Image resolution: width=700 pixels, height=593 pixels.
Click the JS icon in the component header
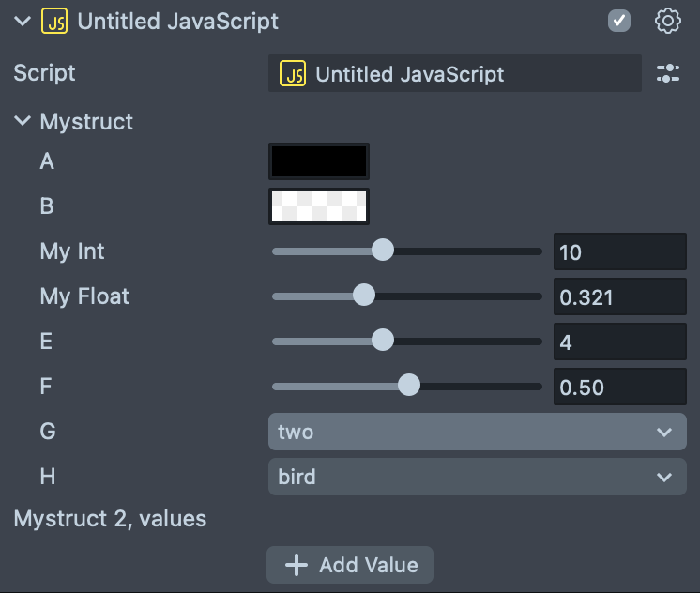click(54, 22)
